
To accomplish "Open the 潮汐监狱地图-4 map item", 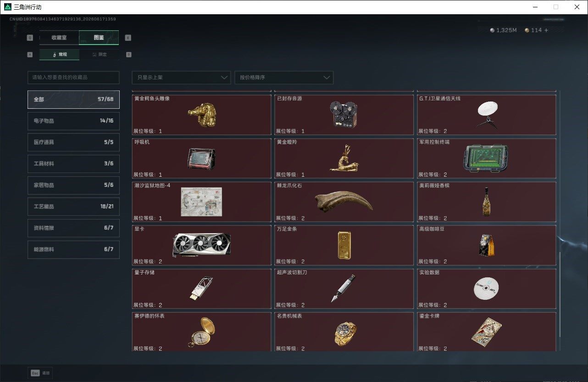I will click(202, 202).
